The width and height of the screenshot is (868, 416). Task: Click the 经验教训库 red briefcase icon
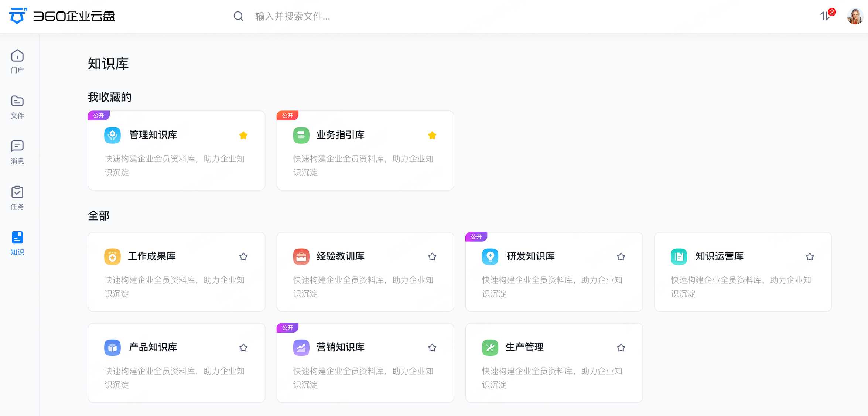(301, 256)
